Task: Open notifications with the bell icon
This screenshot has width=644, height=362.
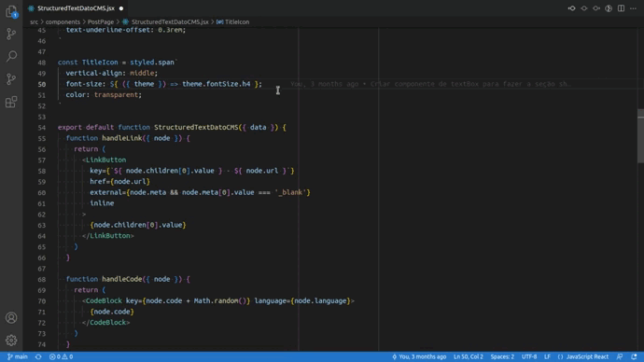Action: click(634, 356)
